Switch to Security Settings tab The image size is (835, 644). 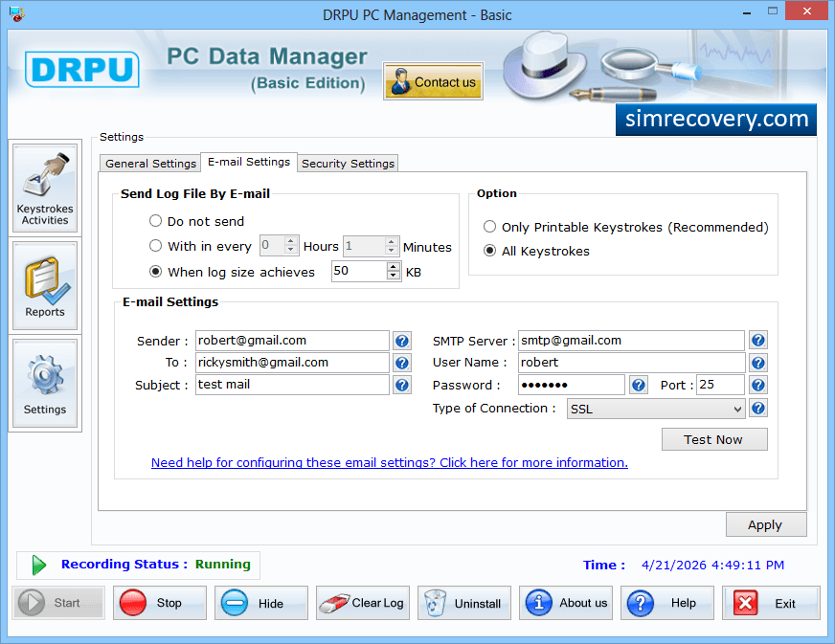(x=348, y=164)
